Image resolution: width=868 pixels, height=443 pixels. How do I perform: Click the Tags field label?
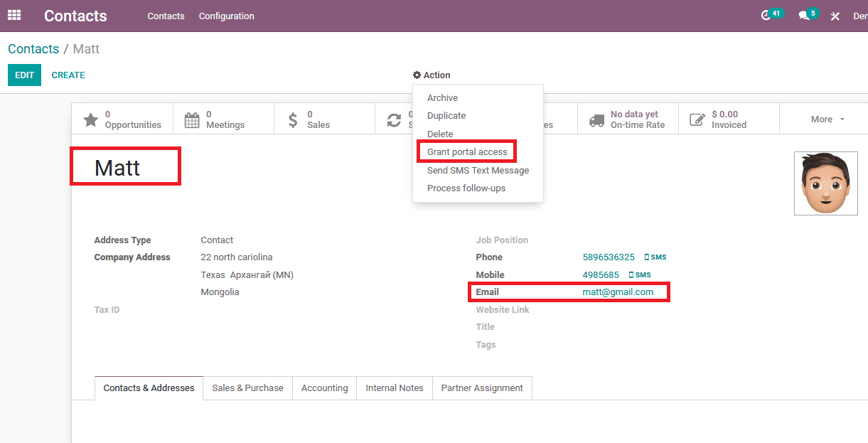[486, 345]
